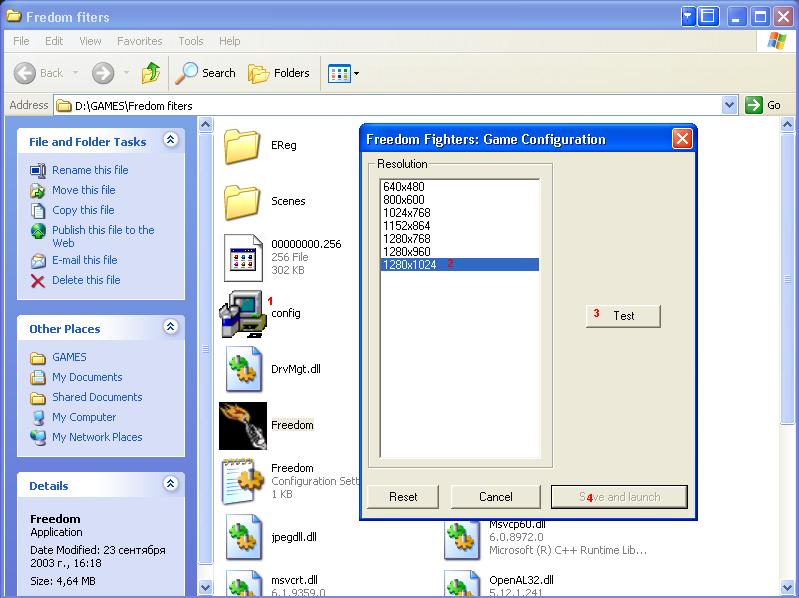
Task: Open the Favorites menu
Action: tap(140, 41)
